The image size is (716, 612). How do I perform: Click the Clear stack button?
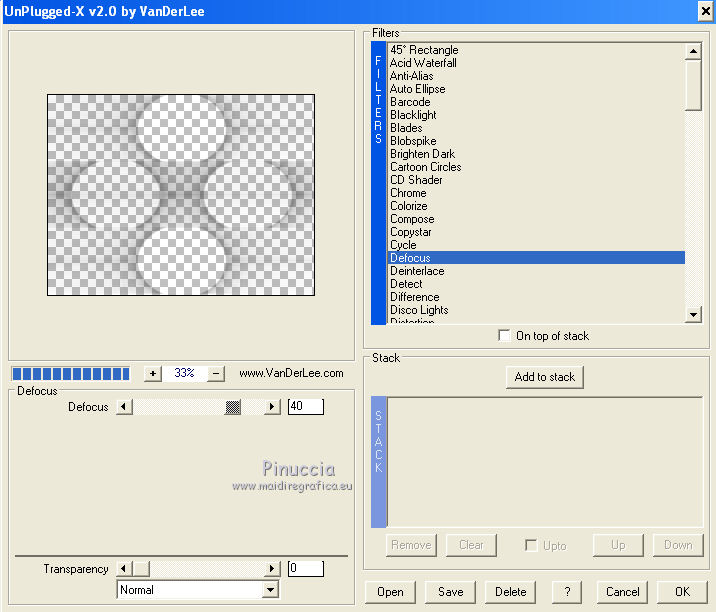pos(471,545)
